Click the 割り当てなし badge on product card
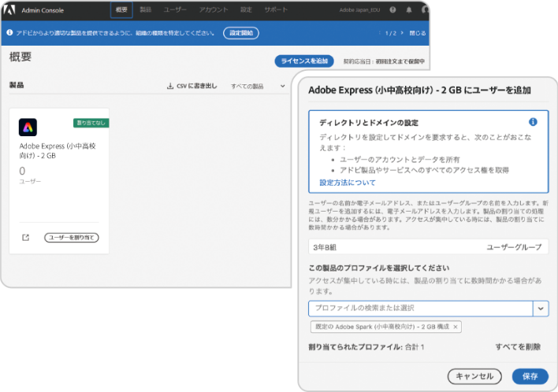Viewport: 558px width, 392px height. 91,123
